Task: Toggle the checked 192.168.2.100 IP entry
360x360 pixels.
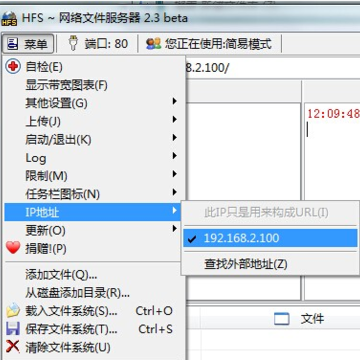Action: (270, 238)
